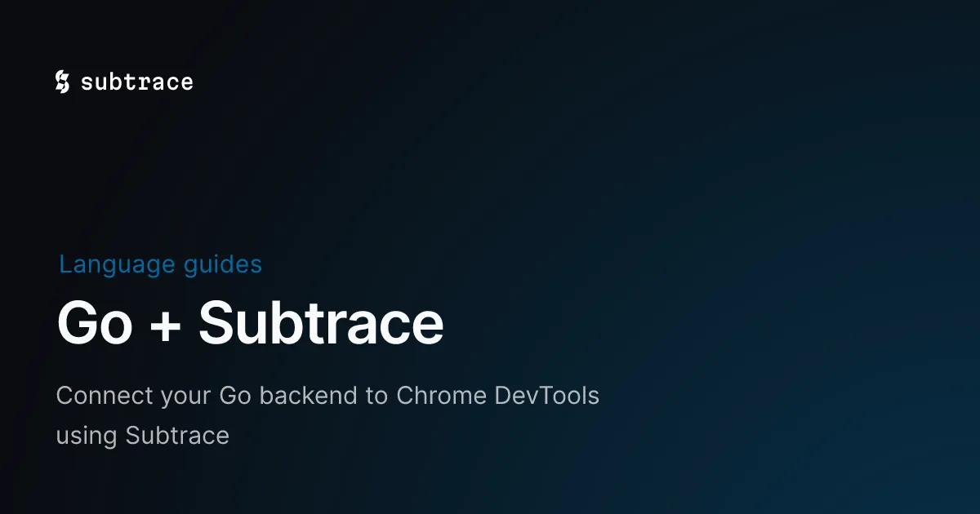Select the Language guides label
Viewport: 980px width, 514px height.
pyautogui.click(x=160, y=264)
